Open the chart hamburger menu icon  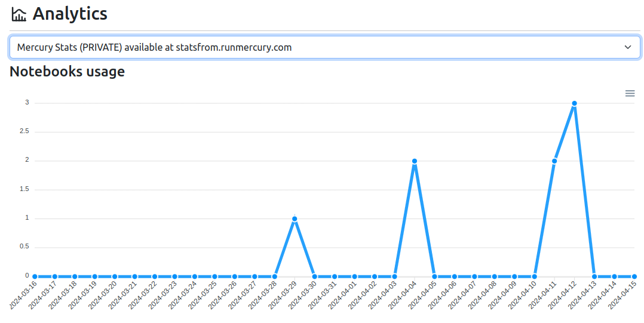point(630,94)
